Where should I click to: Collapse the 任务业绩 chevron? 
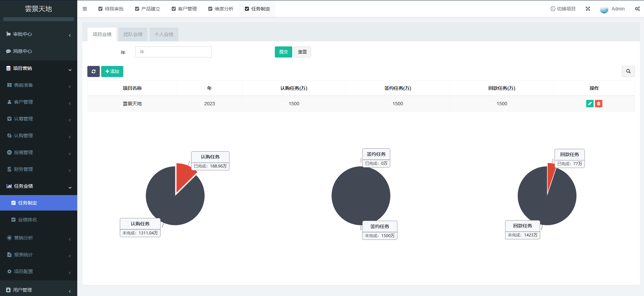pos(70,188)
